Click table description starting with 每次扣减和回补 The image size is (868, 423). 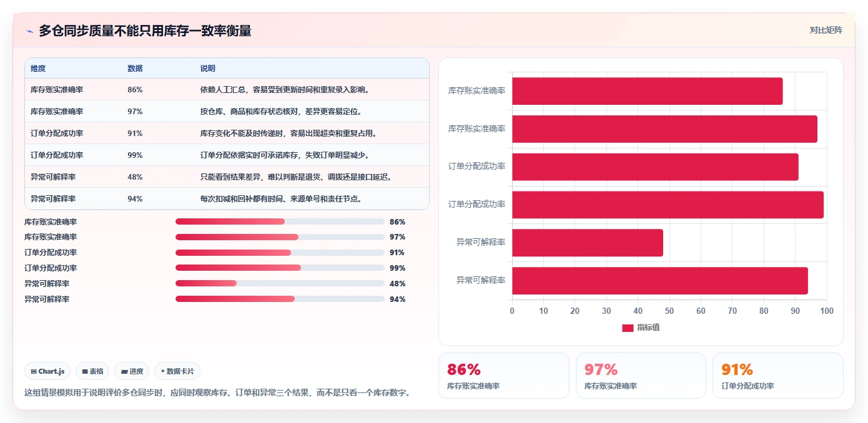(281, 199)
